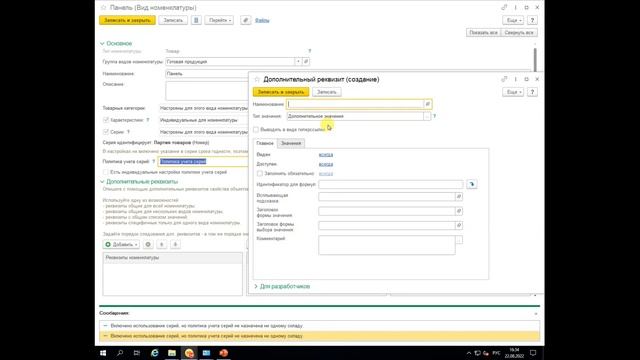
Task: Open Группа видов номенклатуры dropdown arrow
Action: (x=298, y=61)
